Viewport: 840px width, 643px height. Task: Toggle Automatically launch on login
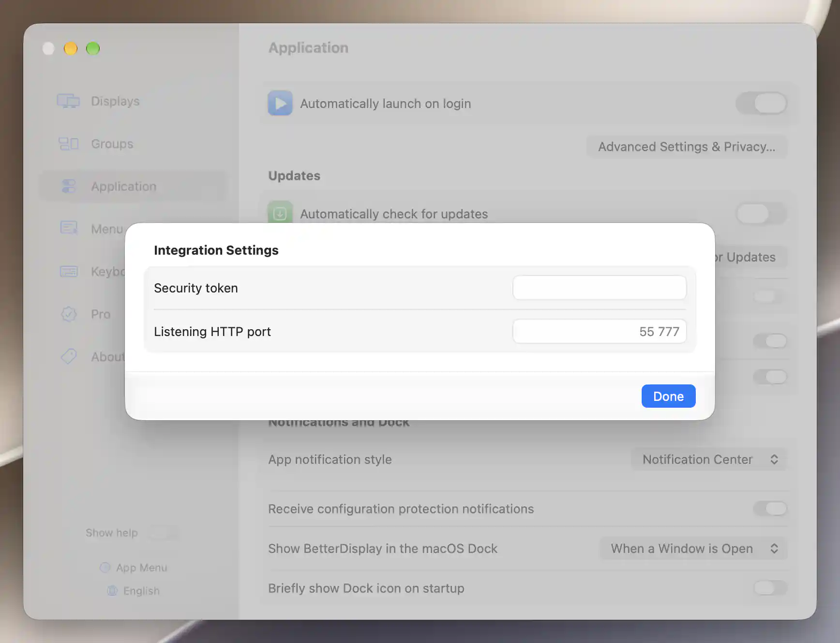point(761,103)
